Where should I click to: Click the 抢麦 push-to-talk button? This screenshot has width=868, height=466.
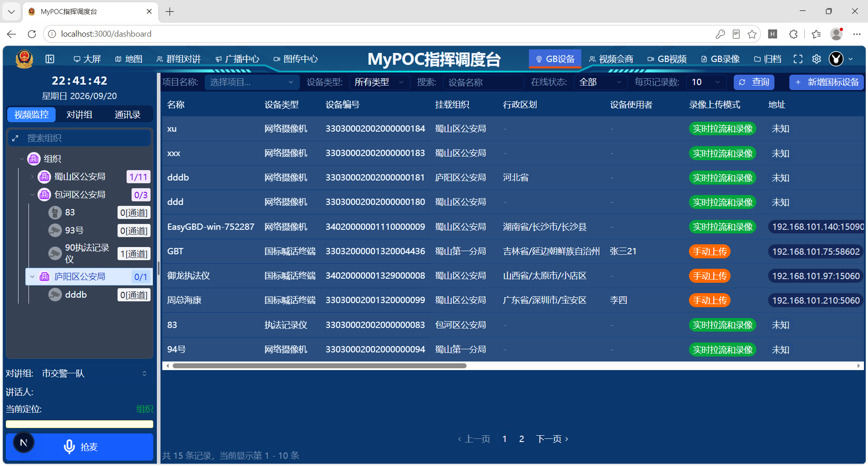click(80, 447)
